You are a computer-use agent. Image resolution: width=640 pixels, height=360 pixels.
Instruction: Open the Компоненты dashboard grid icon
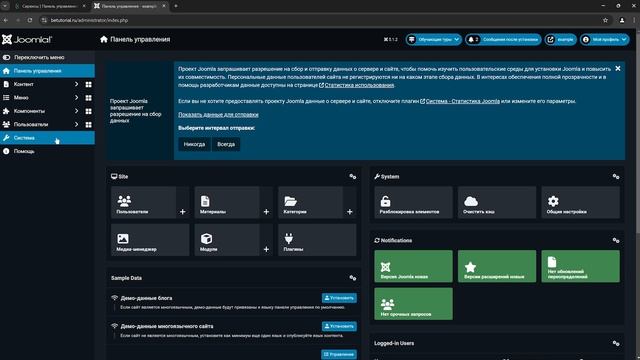click(x=88, y=111)
